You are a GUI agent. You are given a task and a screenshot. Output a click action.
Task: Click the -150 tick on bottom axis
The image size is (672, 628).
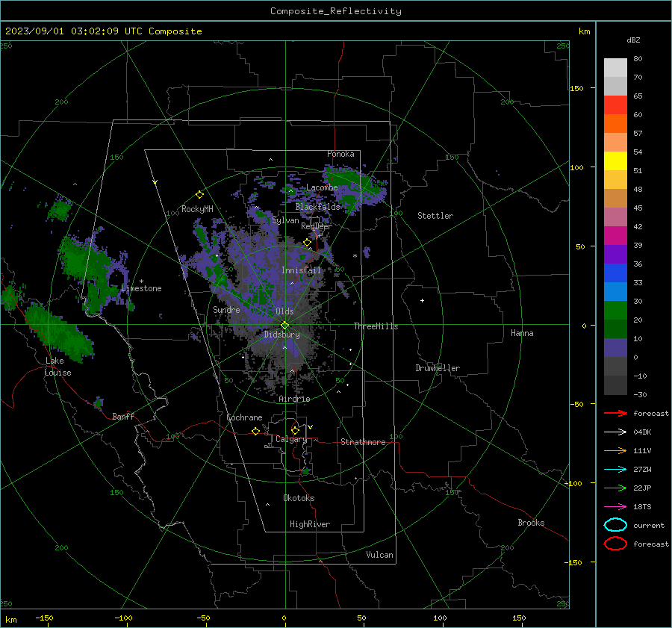(44, 618)
